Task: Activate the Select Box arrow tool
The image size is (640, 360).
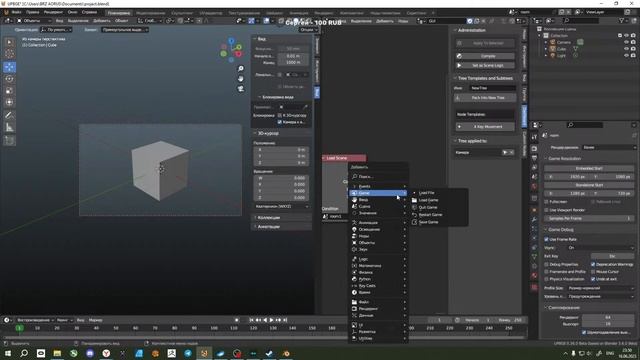Action: [9, 42]
